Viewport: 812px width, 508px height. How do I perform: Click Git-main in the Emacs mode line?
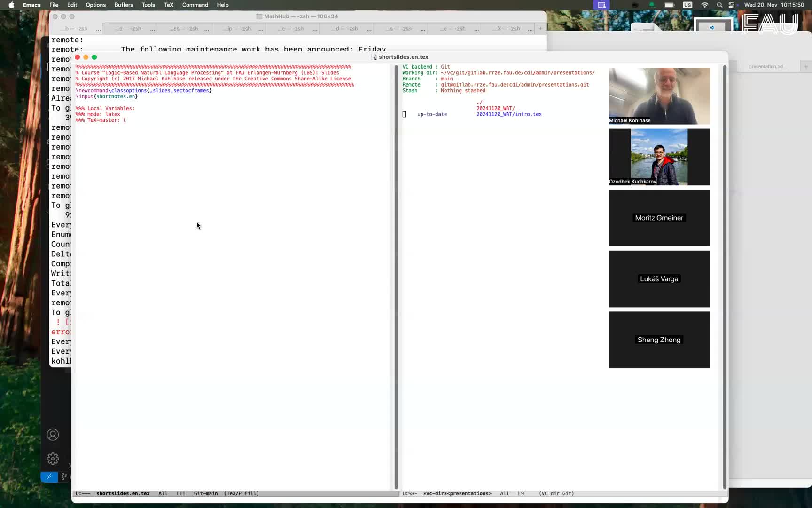tap(206, 493)
